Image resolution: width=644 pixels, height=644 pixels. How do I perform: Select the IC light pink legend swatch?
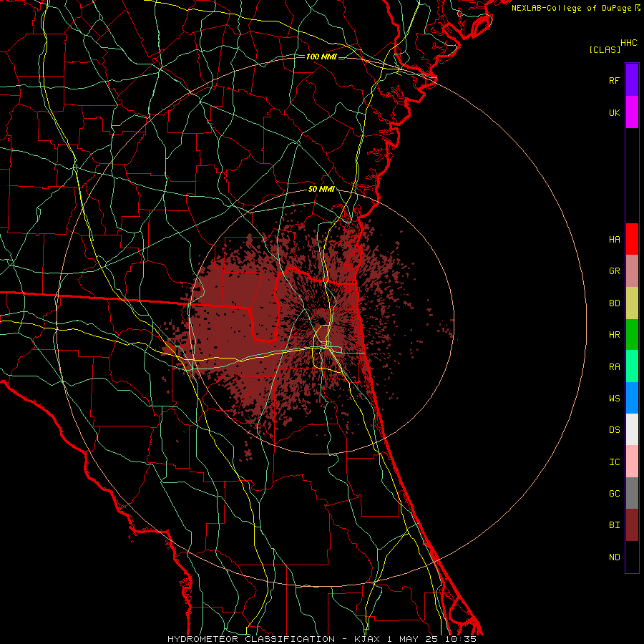click(x=632, y=462)
